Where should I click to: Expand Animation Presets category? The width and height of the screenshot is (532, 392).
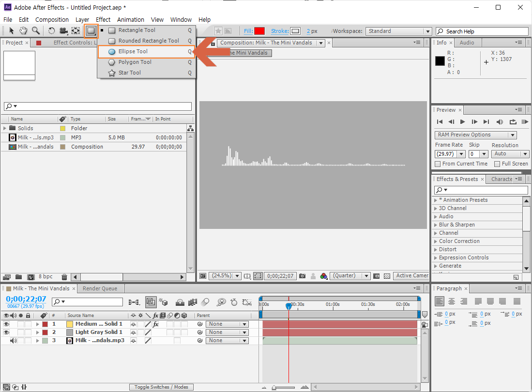(436, 200)
